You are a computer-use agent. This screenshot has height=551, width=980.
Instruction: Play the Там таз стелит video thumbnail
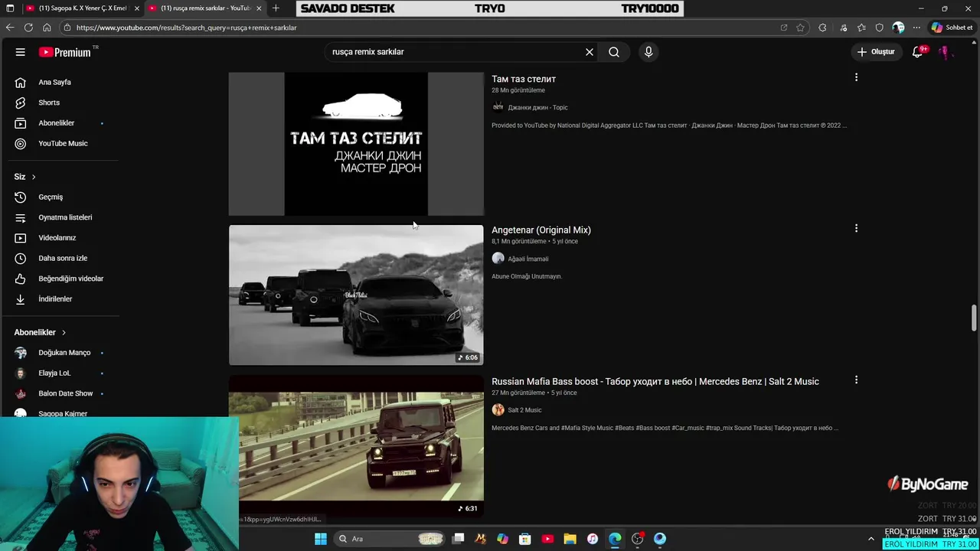pos(356,144)
